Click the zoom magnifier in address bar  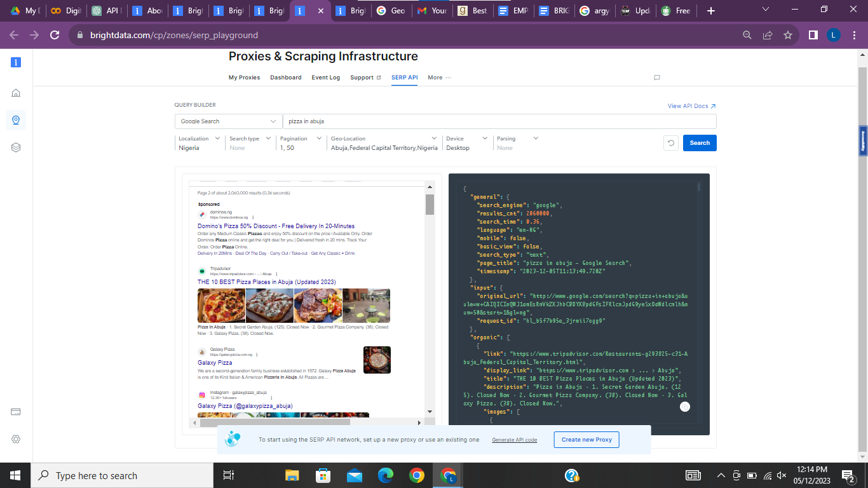[x=747, y=35]
